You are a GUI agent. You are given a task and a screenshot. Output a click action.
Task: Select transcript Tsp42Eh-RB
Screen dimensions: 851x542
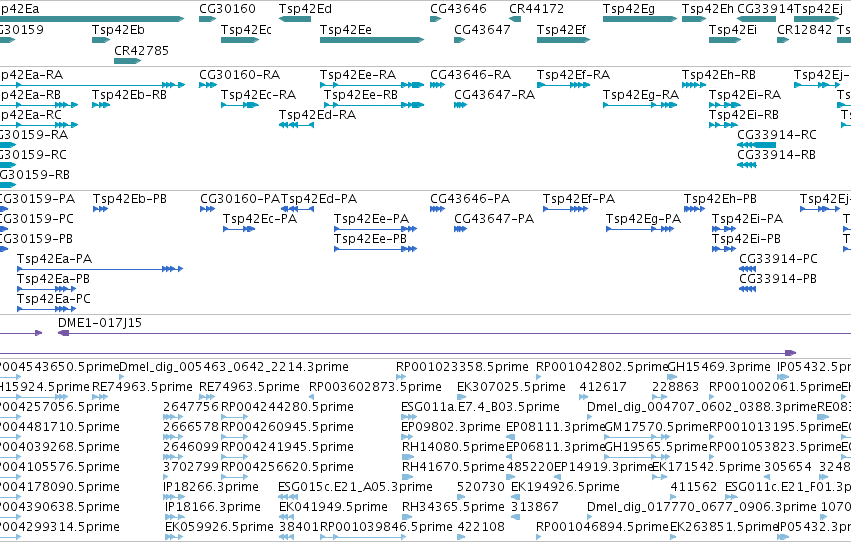pyautogui.click(x=719, y=74)
